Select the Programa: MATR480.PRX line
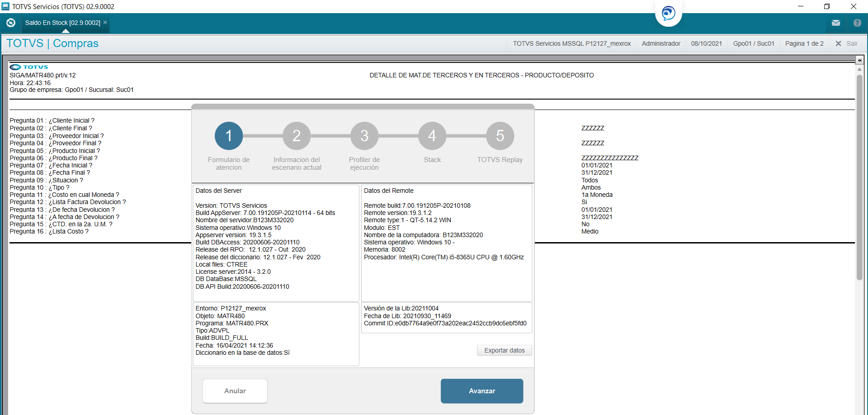This screenshot has height=415, width=868. point(232,323)
